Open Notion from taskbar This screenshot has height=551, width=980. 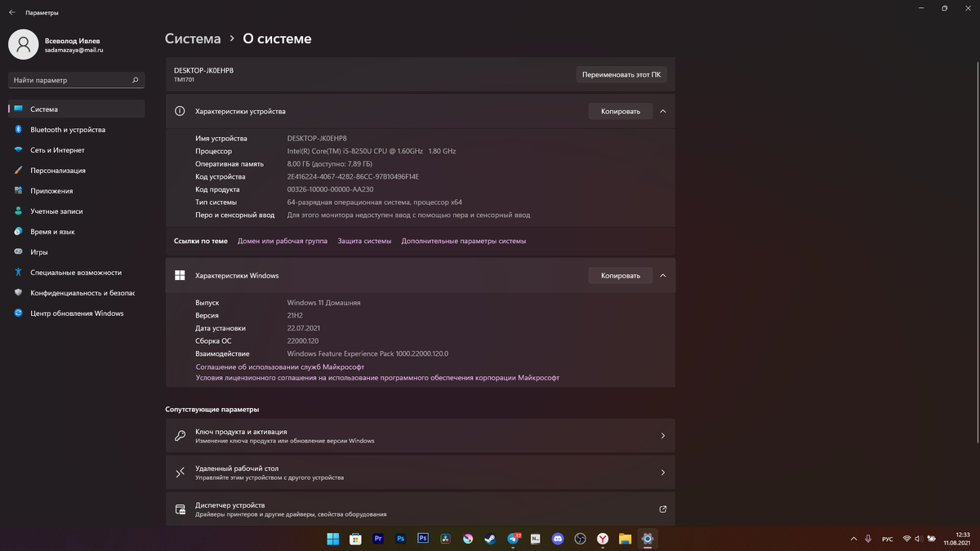(x=535, y=539)
